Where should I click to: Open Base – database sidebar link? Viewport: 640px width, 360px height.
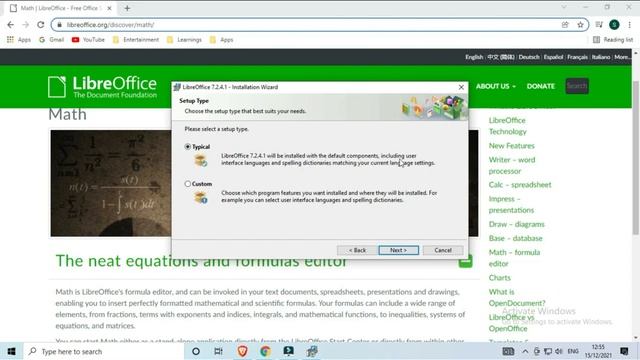pos(515,238)
